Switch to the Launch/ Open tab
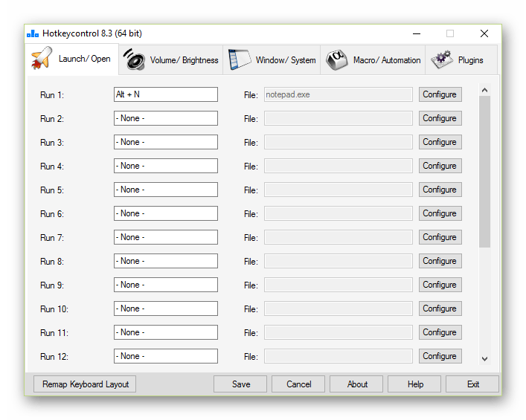Viewport: 526px width, 420px height. pos(71,59)
